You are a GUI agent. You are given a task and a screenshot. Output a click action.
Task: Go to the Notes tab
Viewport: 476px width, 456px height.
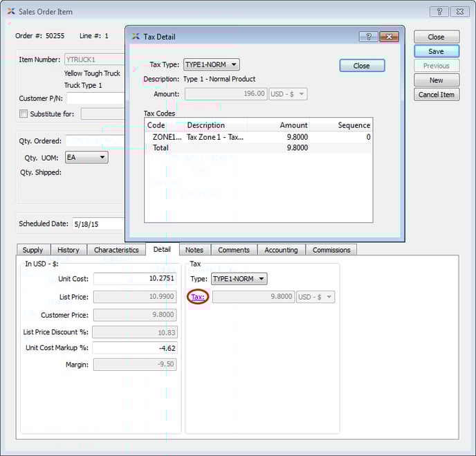coord(194,250)
